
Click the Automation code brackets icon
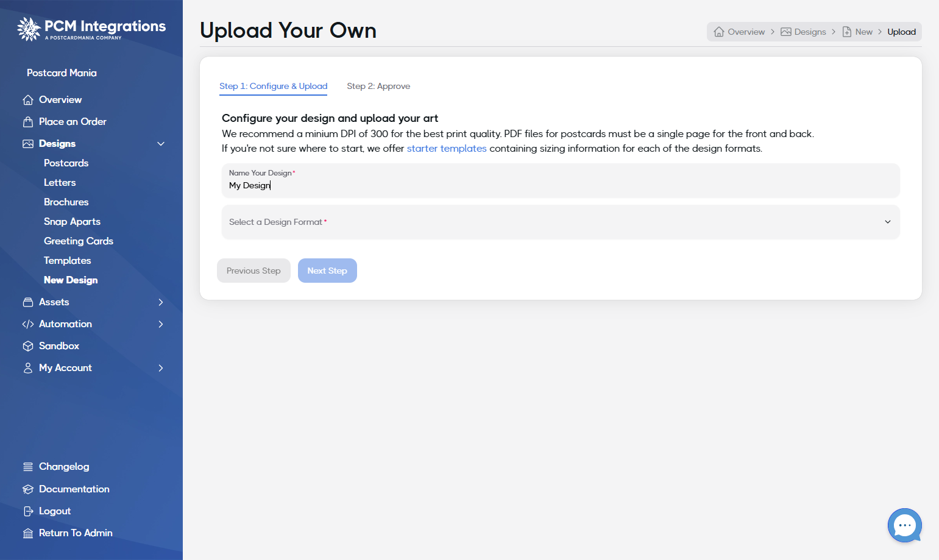point(28,324)
